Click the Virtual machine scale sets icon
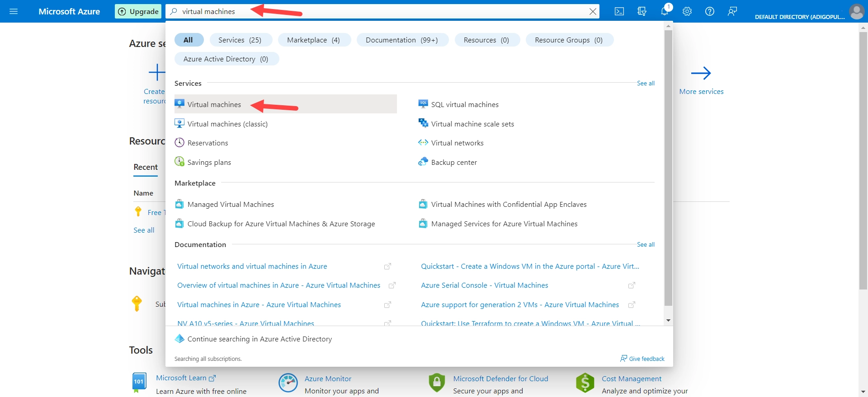The image size is (868, 397). [423, 123]
